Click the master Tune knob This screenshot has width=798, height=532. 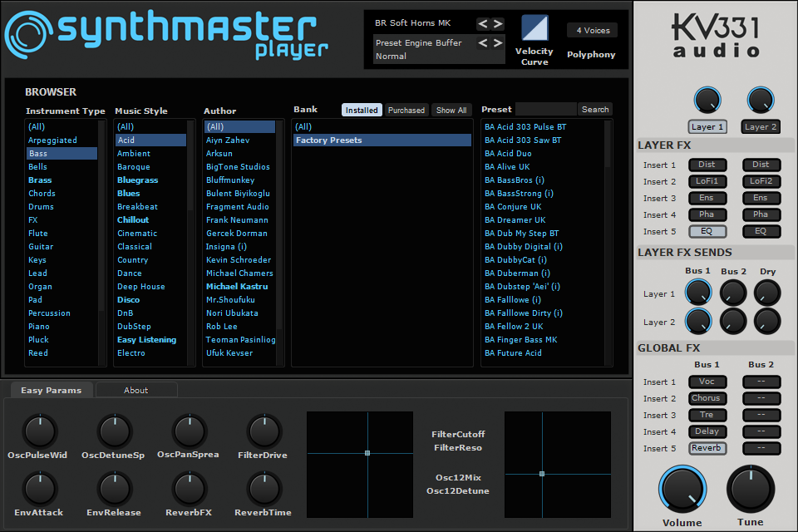(x=751, y=490)
